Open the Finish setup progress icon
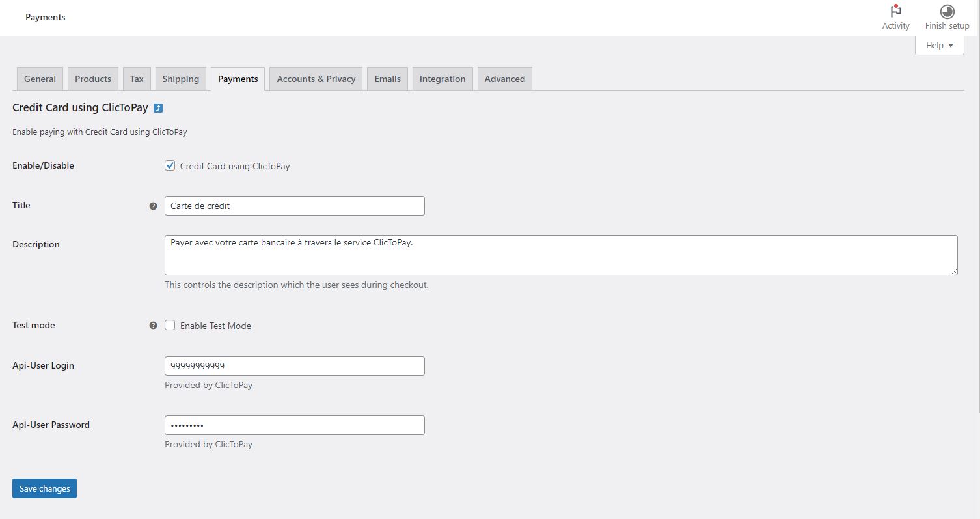The height and width of the screenshot is (519, 980). (x=947, y=12)
